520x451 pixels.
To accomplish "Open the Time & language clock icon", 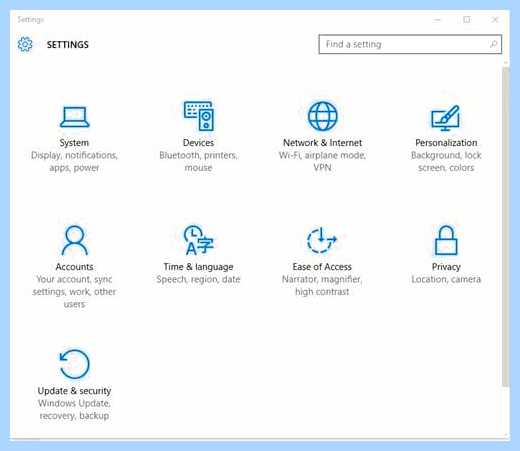I will pos(199,240).
